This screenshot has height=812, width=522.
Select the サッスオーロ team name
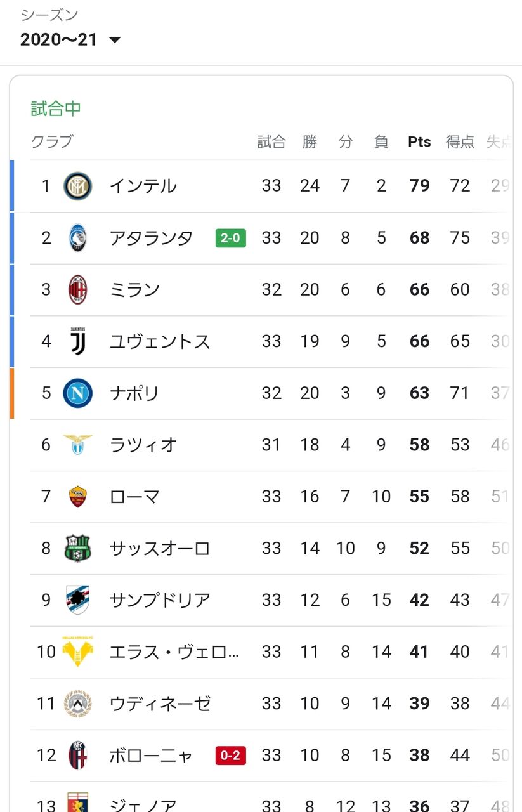(x=160, y=548)
